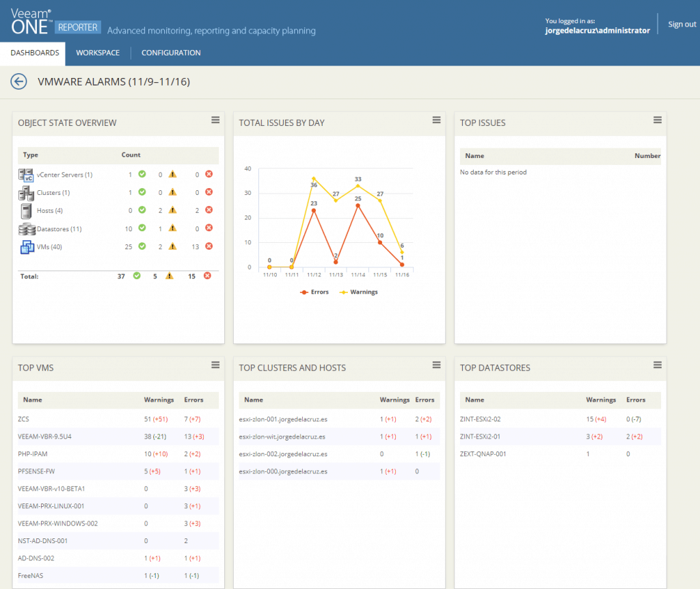Open Top Datastores widget hamburger menu

(658, 365)
